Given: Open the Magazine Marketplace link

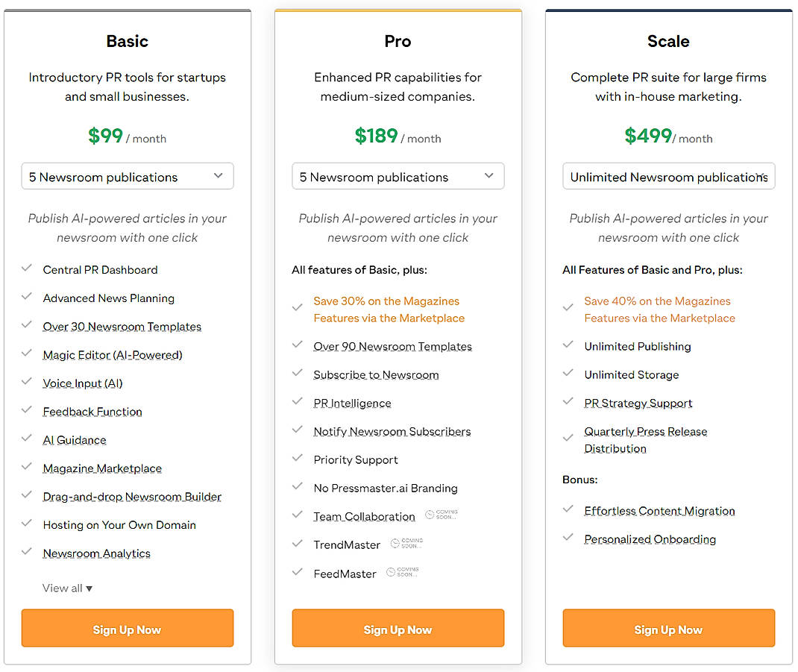Looking at the screenshot, I should (101, 468).
